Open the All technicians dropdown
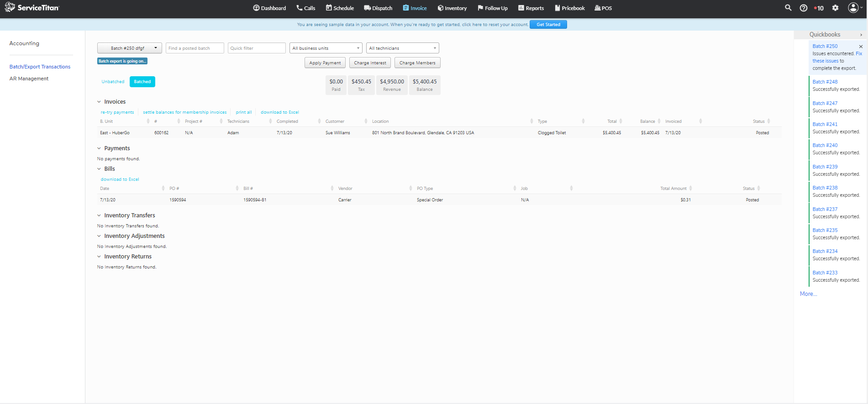Viewport: 868px width, 405px height. [x=402, y=48]
